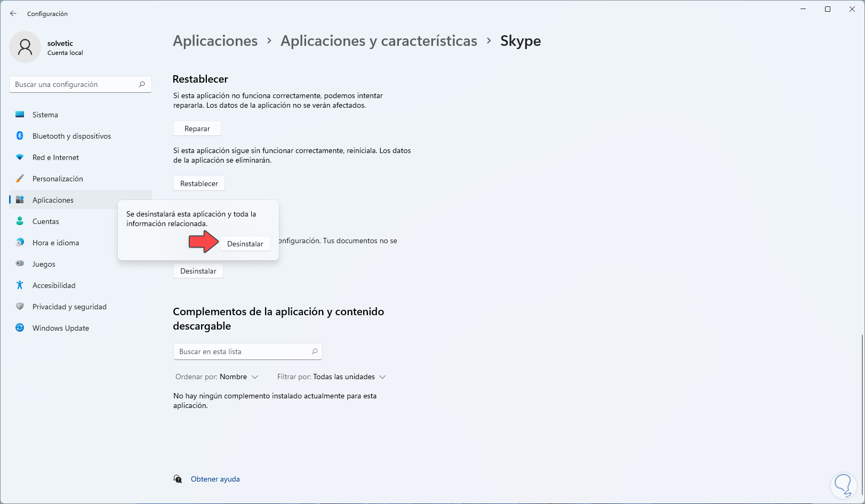Return to Aplicaciones y características breadcrumb

click(x=379, y=41)
